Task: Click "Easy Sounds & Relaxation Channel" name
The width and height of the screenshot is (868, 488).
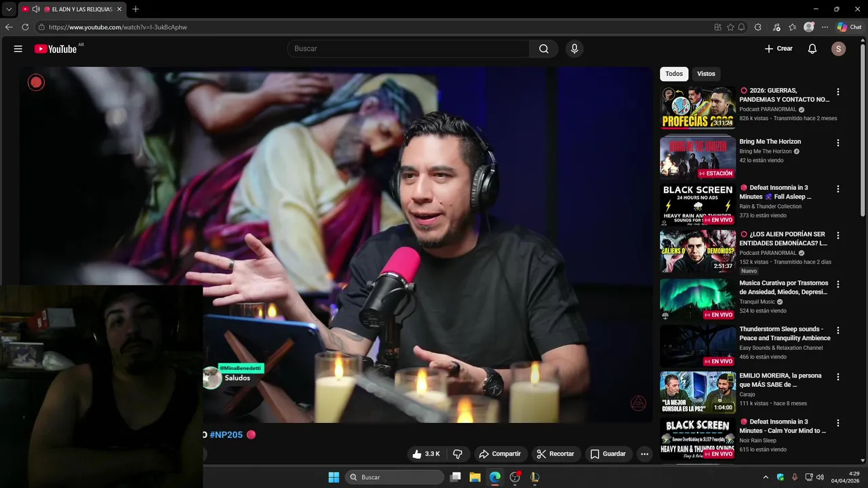Action: click(781, 348)
